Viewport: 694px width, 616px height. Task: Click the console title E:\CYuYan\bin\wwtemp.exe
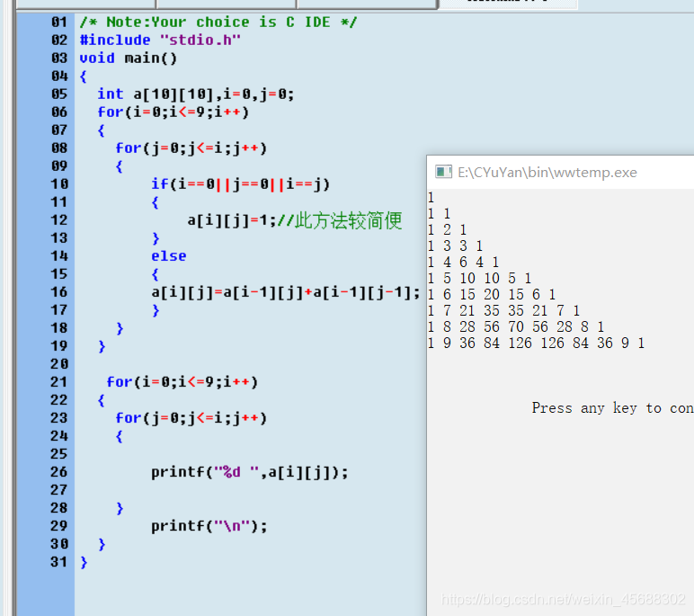[547, 173]
